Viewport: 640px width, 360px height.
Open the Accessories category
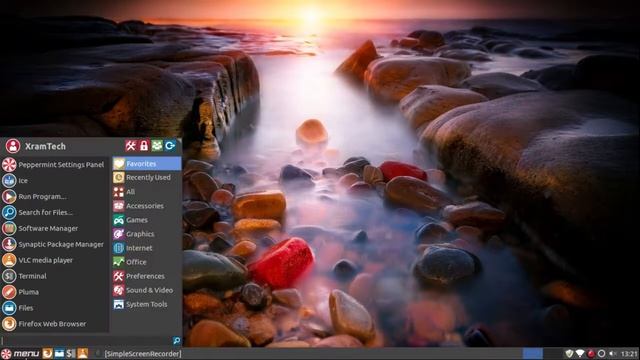point(147,206)
